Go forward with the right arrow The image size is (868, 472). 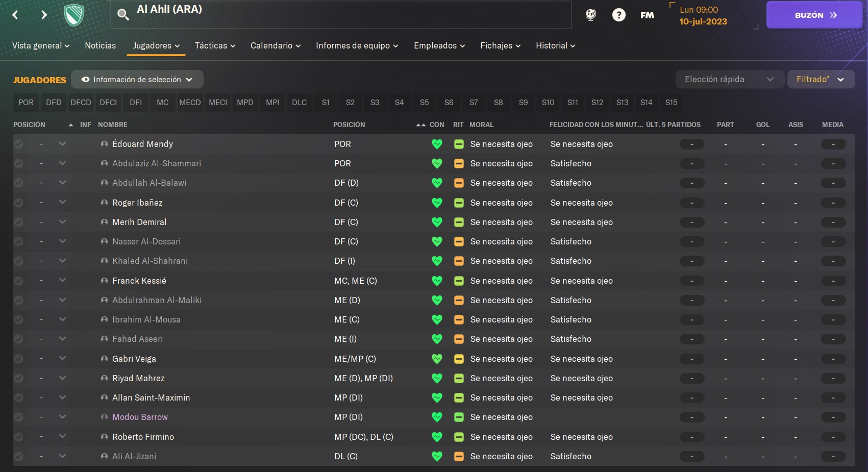pyautogui.click(x=44, y=15)
